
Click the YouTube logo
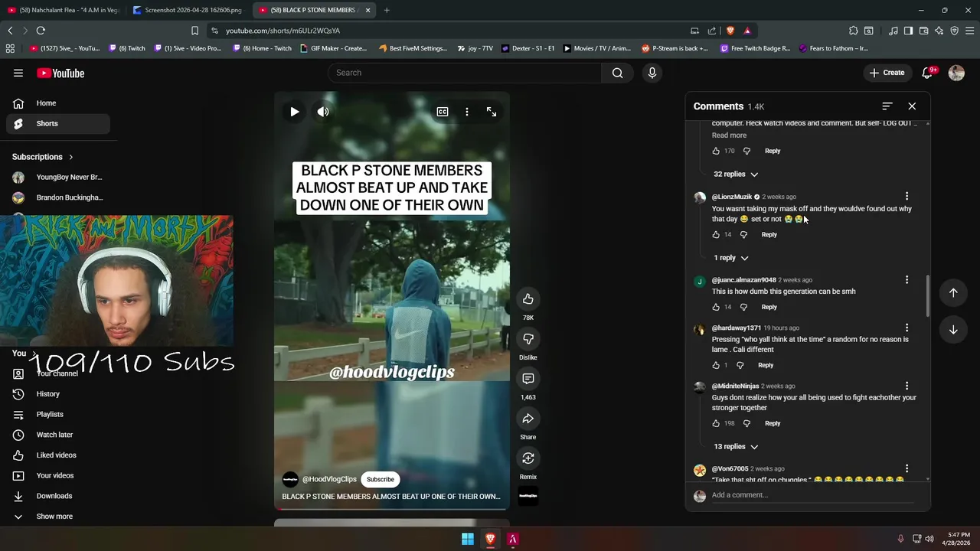(60, 73)
